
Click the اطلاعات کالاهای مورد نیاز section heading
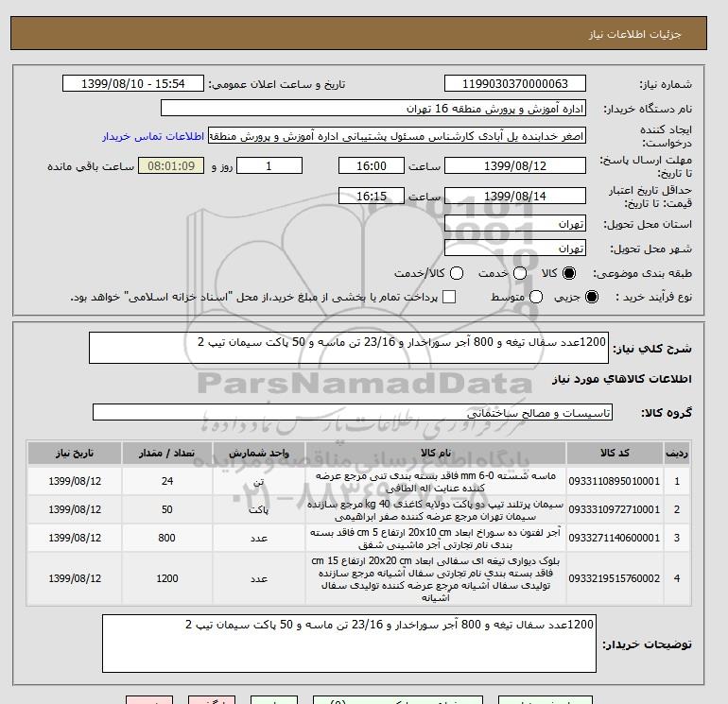tap(622, 379)
